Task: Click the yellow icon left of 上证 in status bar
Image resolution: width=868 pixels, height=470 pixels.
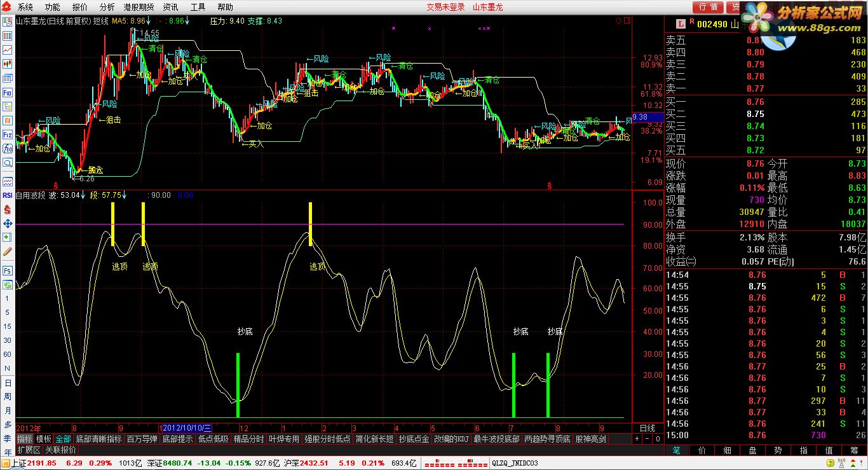Action: pyautogui.click(x=6, y=463)
